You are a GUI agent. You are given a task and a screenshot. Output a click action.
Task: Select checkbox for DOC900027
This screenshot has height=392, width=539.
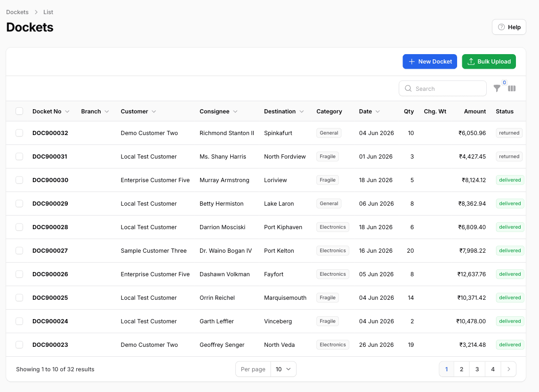(x=19, y=251)
